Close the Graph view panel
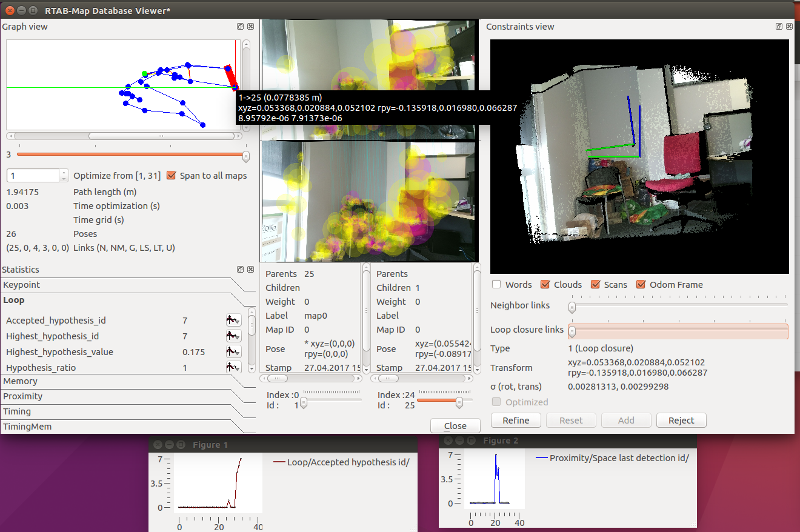The image size is (800, 532). (251, 27)
